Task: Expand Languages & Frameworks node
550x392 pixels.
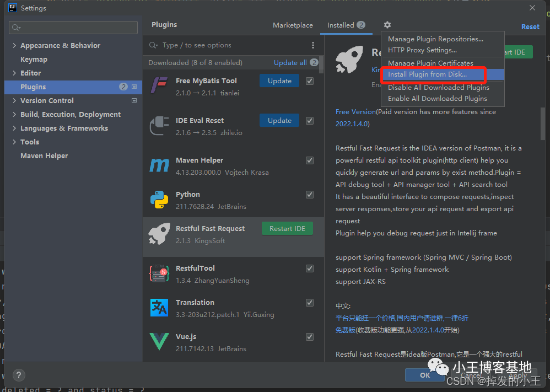Action: (x=14, y=128)
